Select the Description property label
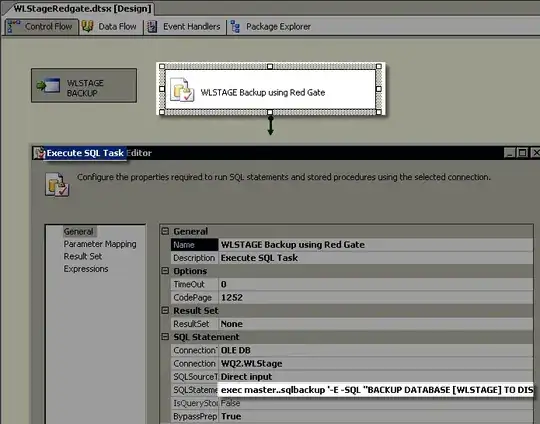The width and height of the screenshot is (540, 424). pyautogui.click(x=195, y=258)
